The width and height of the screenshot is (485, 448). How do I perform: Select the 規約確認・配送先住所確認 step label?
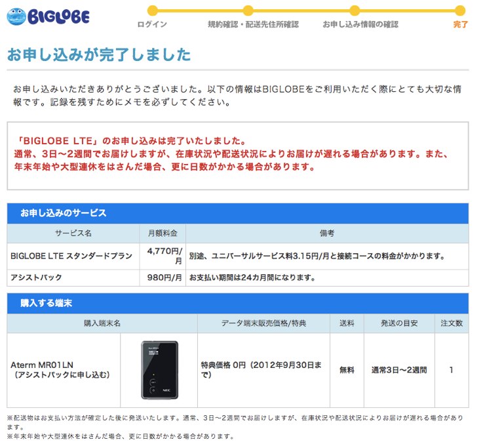[x=254, y=24]
